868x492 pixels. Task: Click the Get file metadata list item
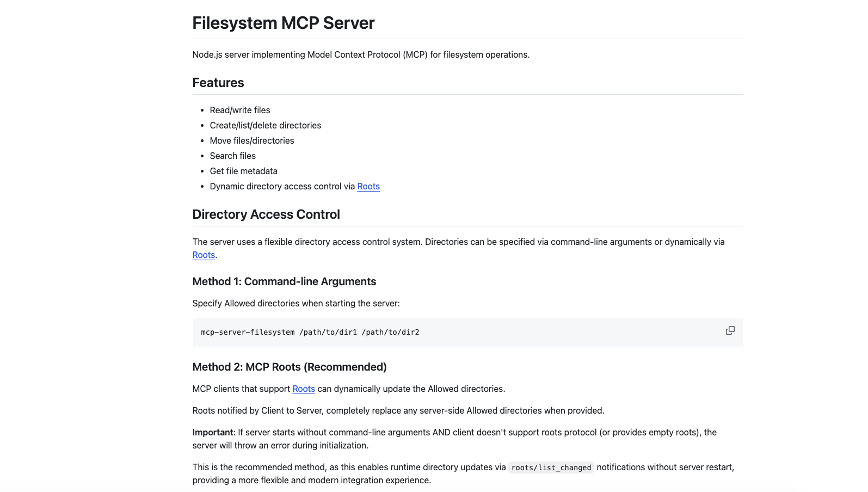point(244,171)
